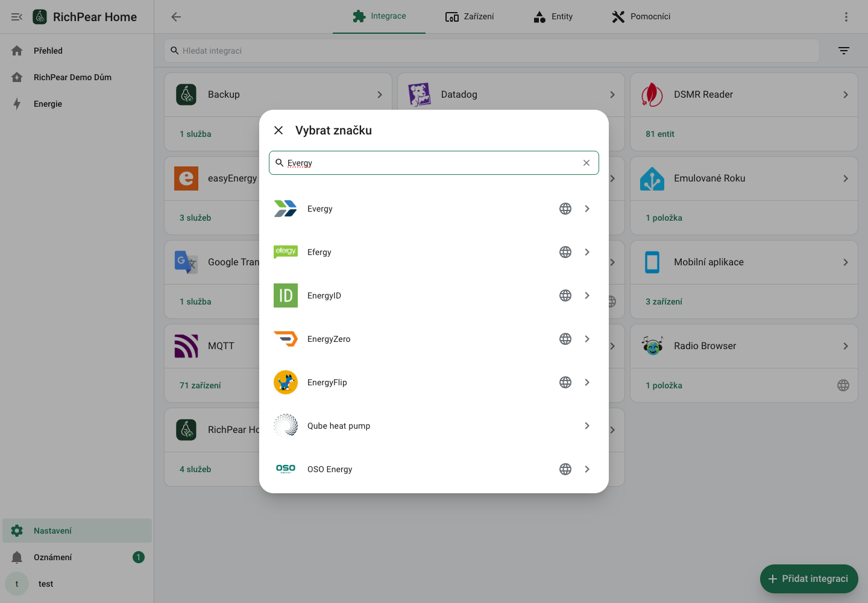Screen dimensions: 868x603
Task: Expand the Evergy brand row chevron
Action: click(587, 209)
